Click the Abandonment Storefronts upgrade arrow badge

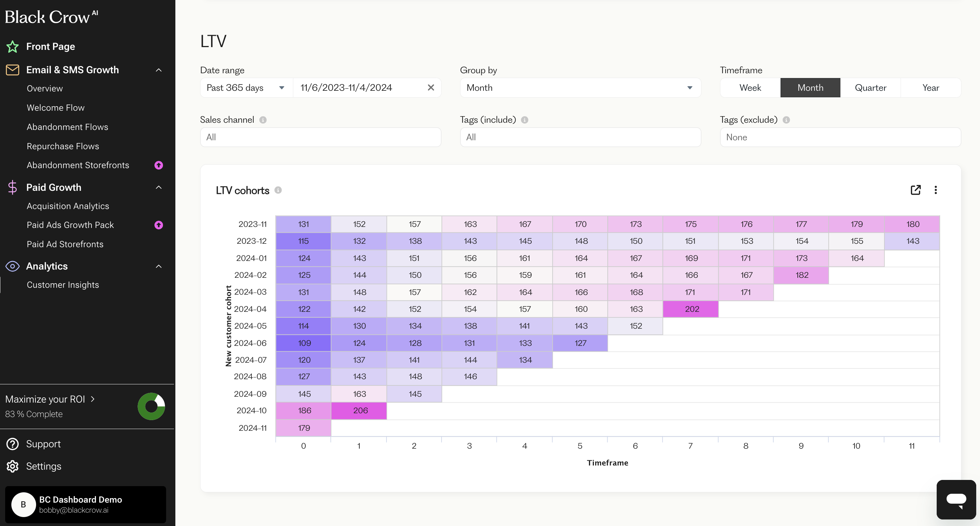(x=159, y=165)
